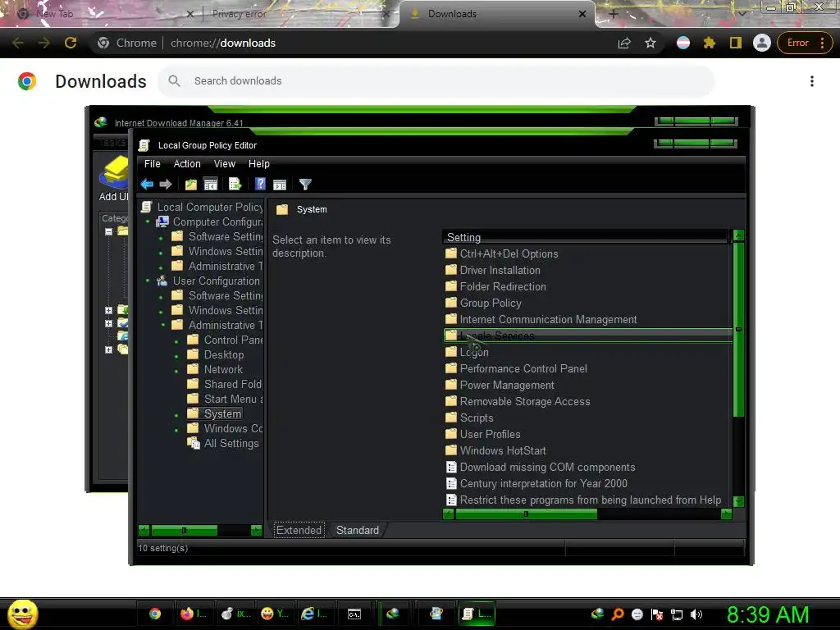Click the Filter funnel toolbar icon

[305, 185]
